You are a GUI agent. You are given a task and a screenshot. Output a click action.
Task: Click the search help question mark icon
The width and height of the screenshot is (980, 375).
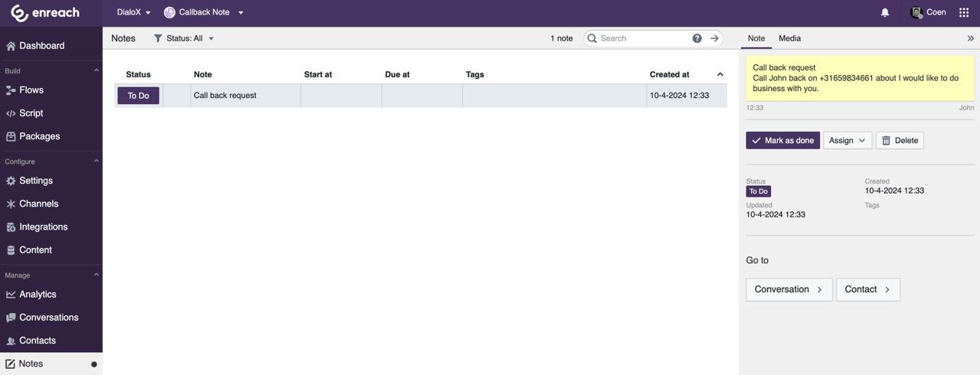697,38
